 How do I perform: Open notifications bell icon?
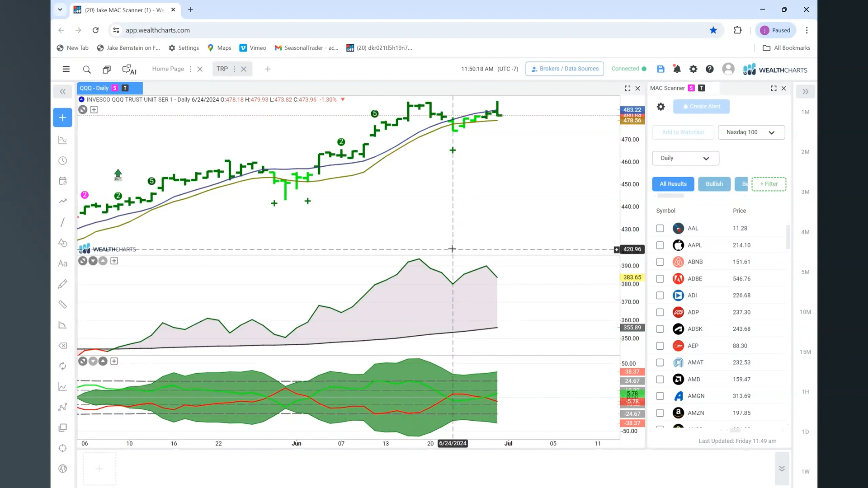tap(677, 69)
